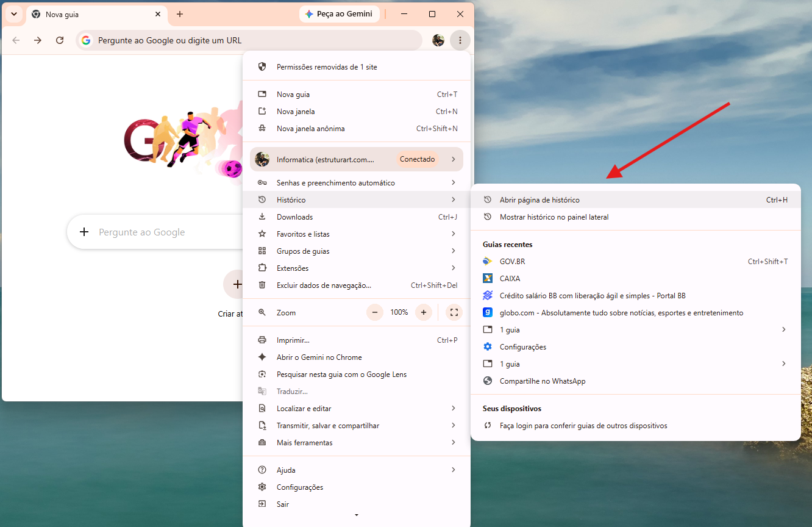Open the globo.com recent tab
Screen dimensions: 812x527
636,313
